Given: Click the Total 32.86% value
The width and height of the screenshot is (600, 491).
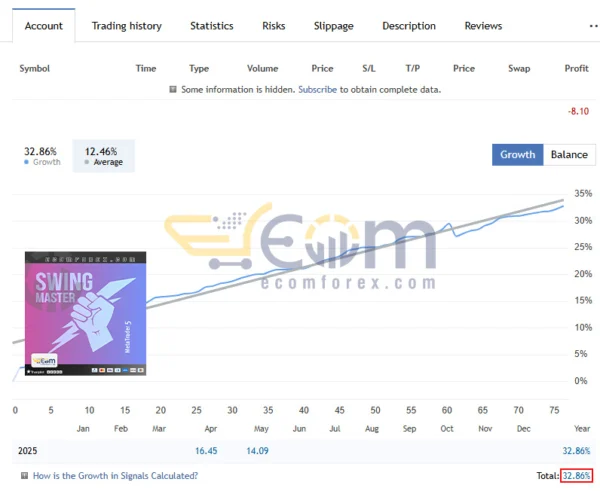Looking at the screenshot, I should tap(576, 476).
